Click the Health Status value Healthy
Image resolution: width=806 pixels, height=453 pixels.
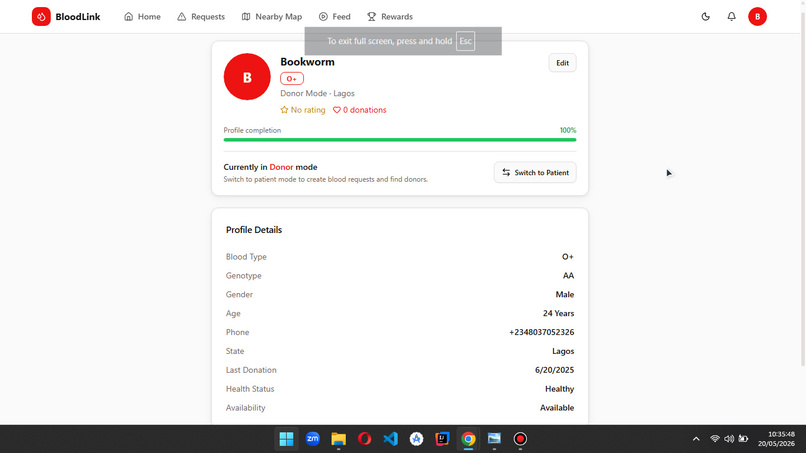[559, 389]
